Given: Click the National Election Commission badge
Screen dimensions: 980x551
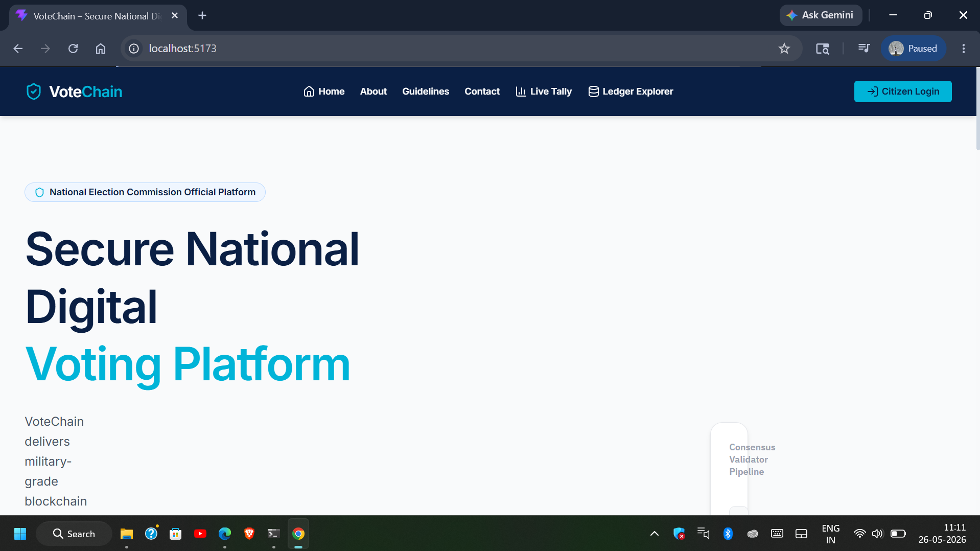Looking at the screenshot, I should tap(145, 192).
